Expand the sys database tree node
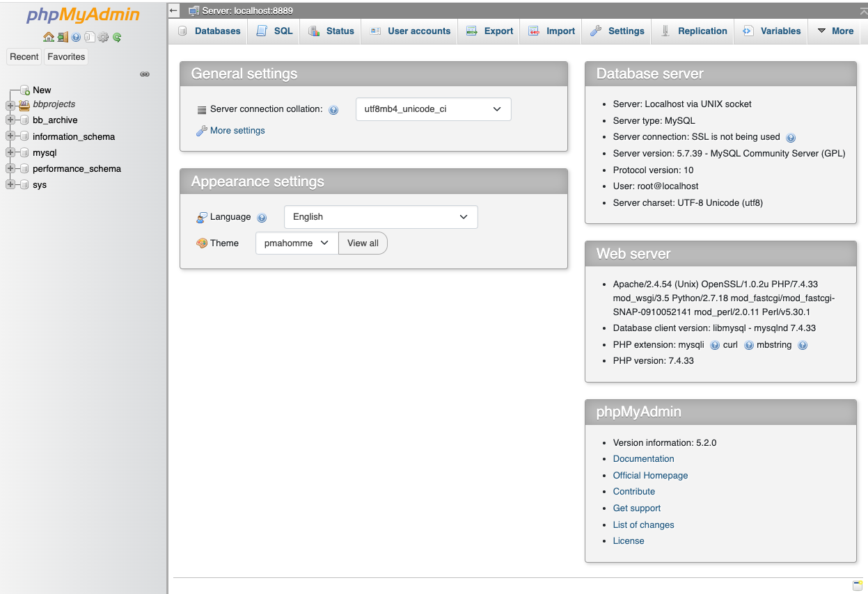The image size is (868, 594). pyautogui.click(x=10, y=184)
